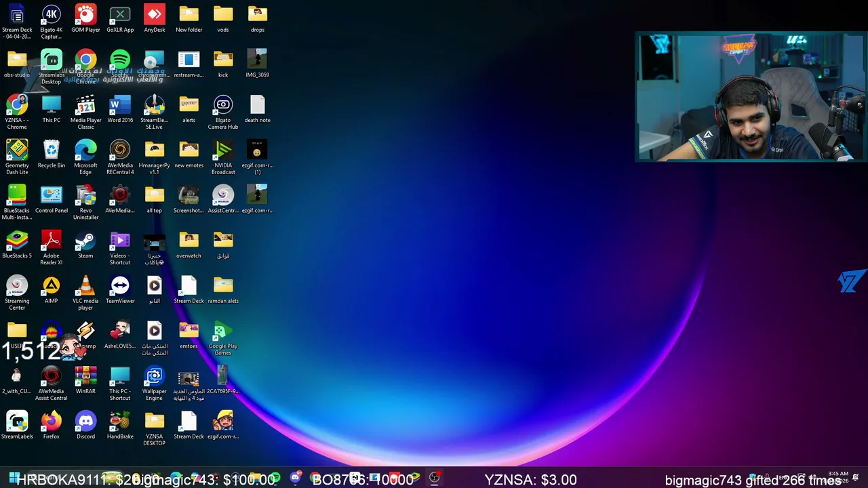Click the Google Play Games shortcut
Viewport: 868px width, 488px height.
click(223, 338)
